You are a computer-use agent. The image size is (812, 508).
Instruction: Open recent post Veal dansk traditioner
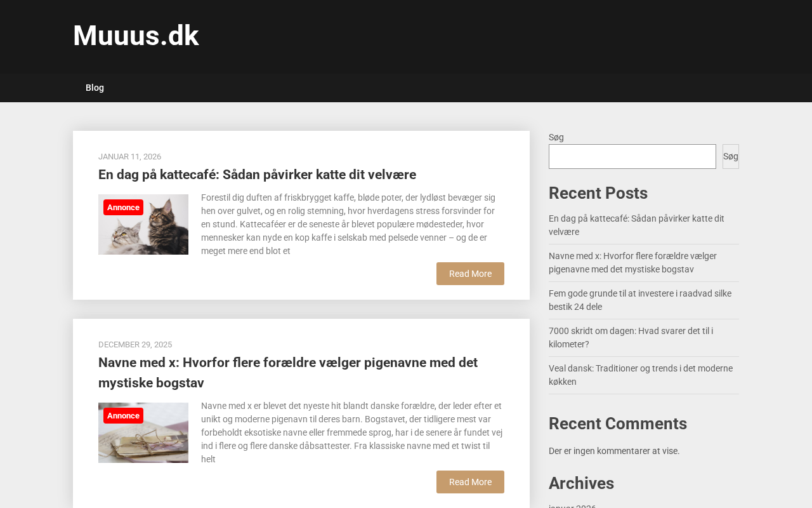coord(641,375)
